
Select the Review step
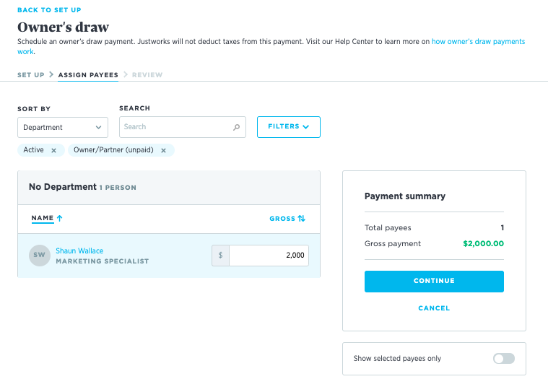point(147,75)
